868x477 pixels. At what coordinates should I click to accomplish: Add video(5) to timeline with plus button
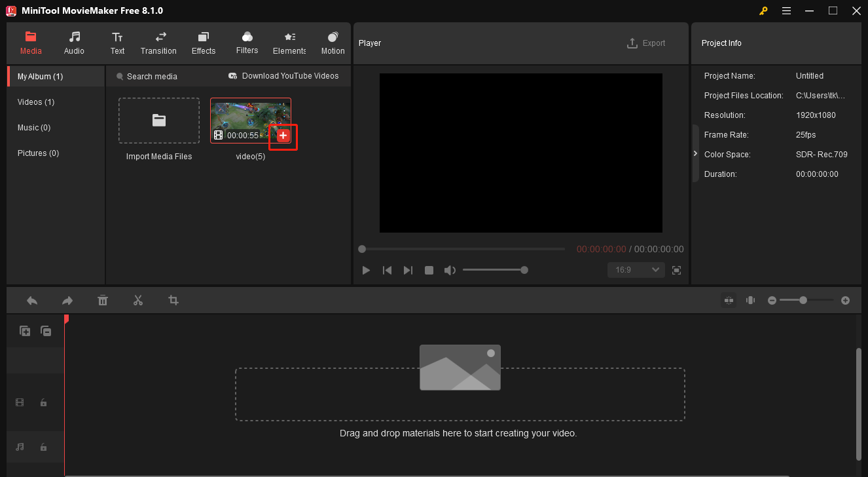coord(283,135)
